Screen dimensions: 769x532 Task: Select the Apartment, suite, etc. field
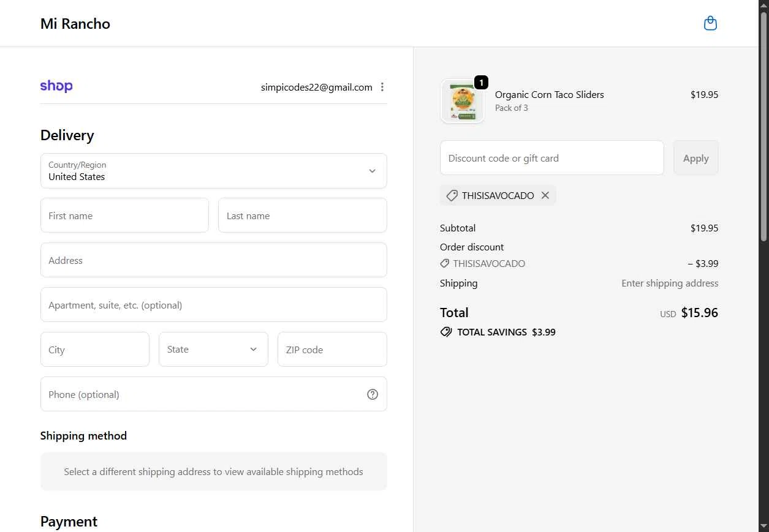tap(214, 305)
